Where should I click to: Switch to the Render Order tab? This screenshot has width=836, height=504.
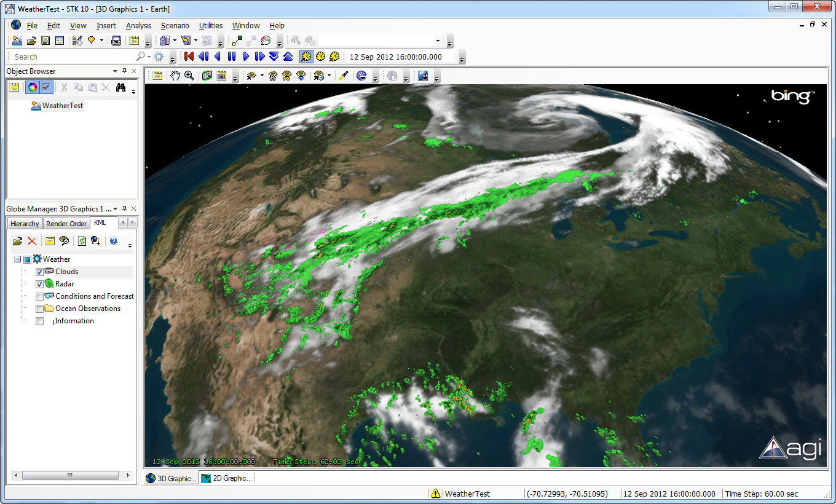coord(66,224)
